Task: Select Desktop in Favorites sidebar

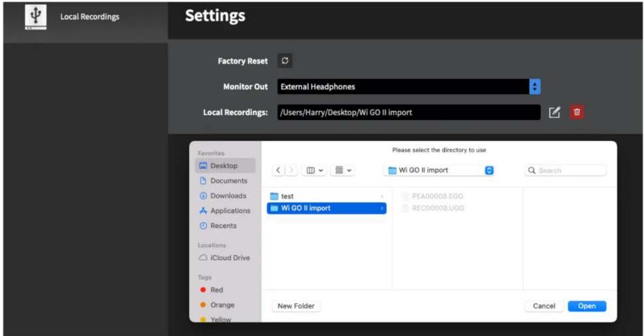Action: [225, 166]
